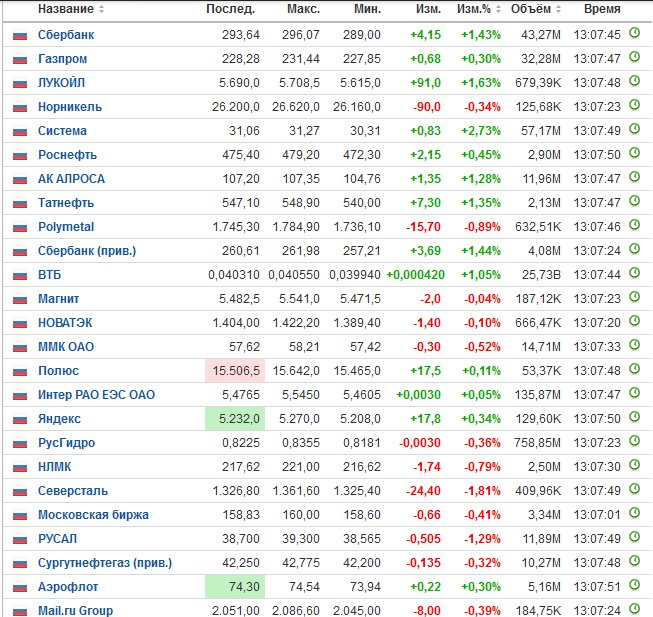Open the Сбербанк stock link
653x617 pixels.
tap(66, 35)
